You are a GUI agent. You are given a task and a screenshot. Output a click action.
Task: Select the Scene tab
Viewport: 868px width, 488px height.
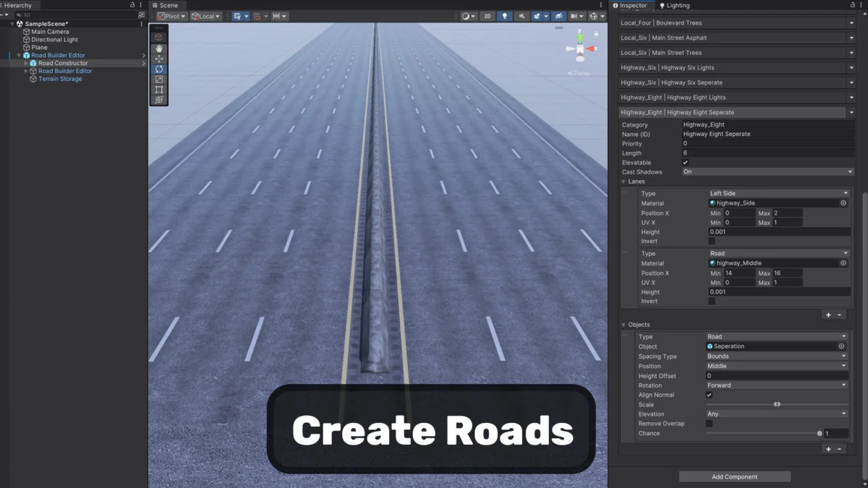pyautogui.click(x=166, y=5)
